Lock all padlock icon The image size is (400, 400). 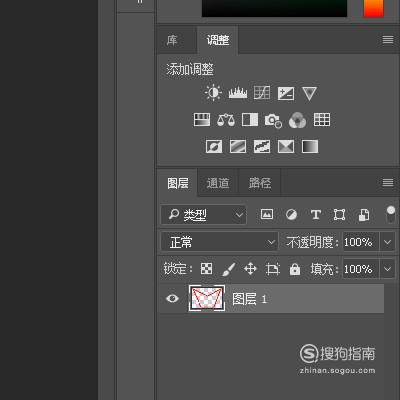(295, 269)
